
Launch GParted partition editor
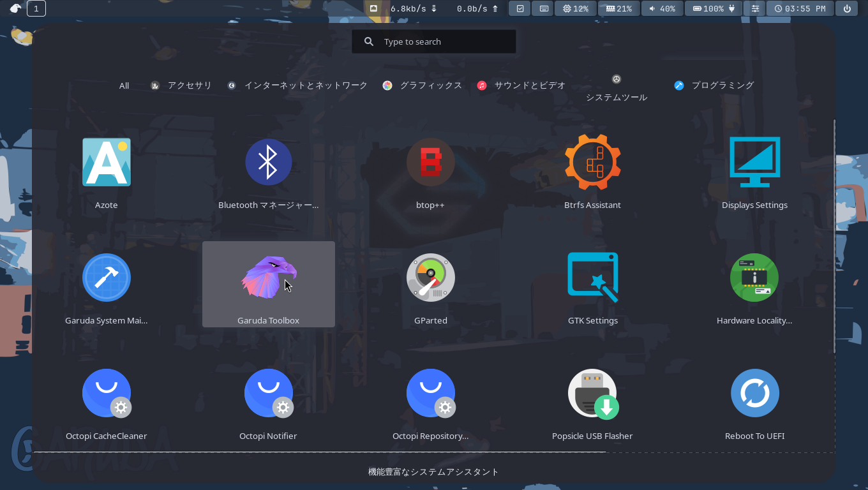point(431,285)
